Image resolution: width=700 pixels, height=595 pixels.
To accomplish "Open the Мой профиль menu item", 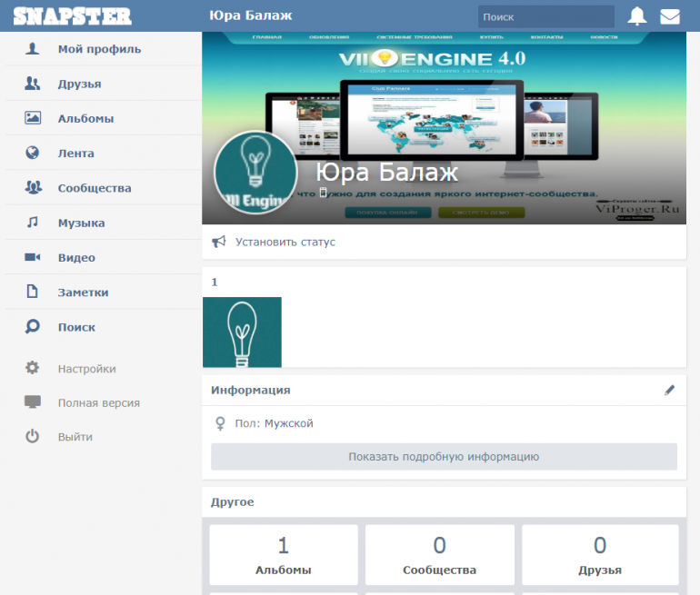I will click(99, 49).
